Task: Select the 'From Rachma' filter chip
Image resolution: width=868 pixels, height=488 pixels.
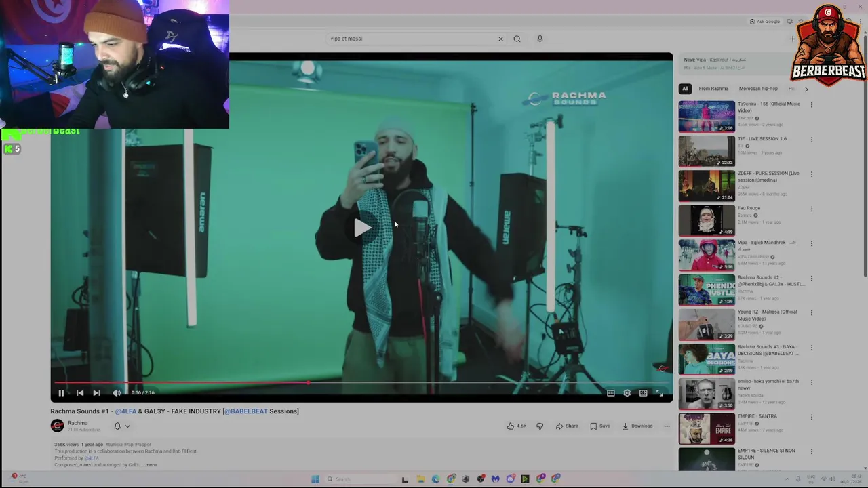Action: (x=713, y=89)
